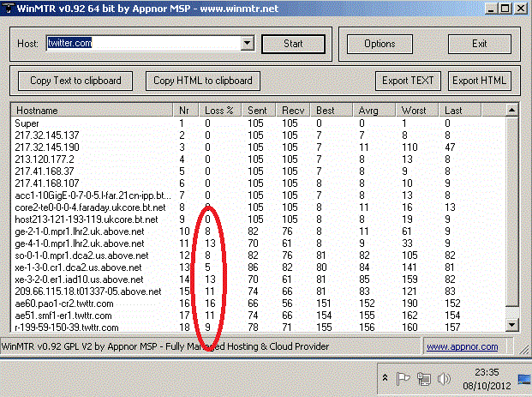Click Worst value 141 for hop 13

pos(409,268)
